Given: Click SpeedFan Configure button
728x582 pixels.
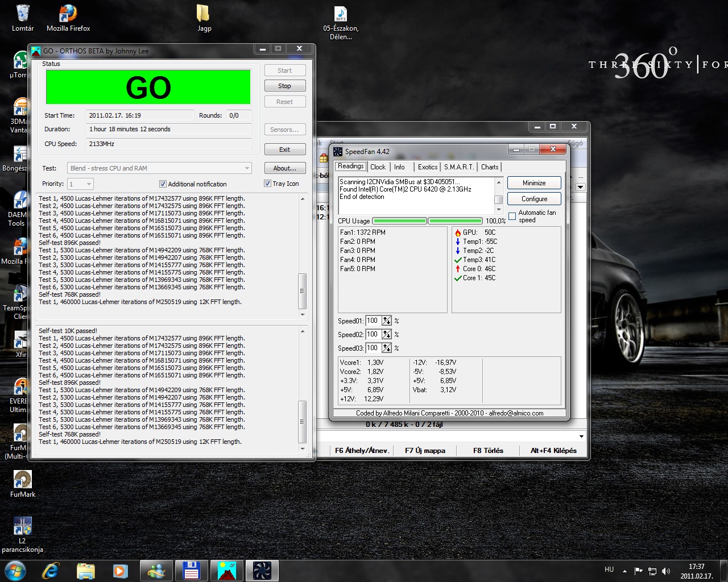Looking at the screenshot, I should coord(534,199).
